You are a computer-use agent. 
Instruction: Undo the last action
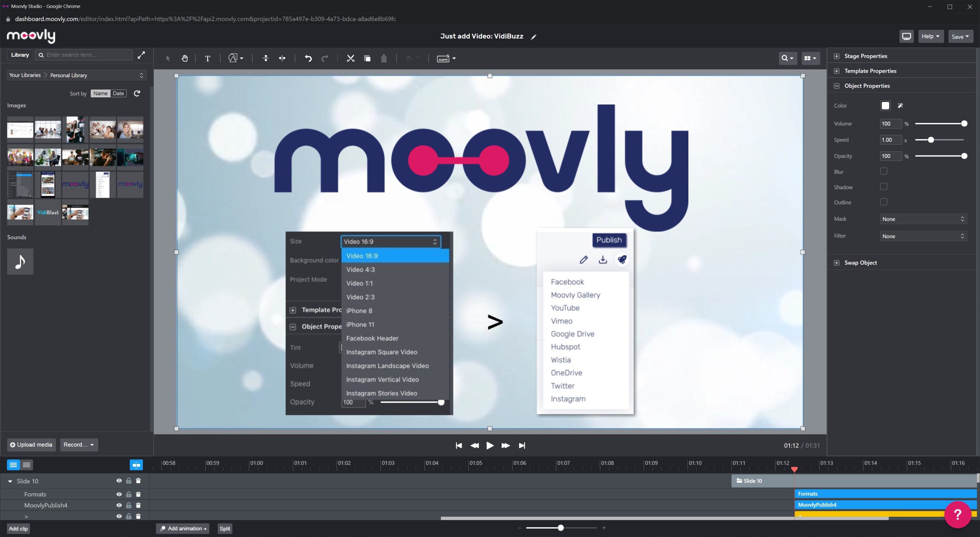point(308,58)
